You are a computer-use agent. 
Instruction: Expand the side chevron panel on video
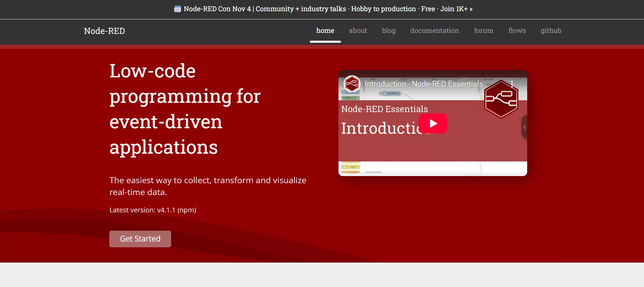pos(525,127)
